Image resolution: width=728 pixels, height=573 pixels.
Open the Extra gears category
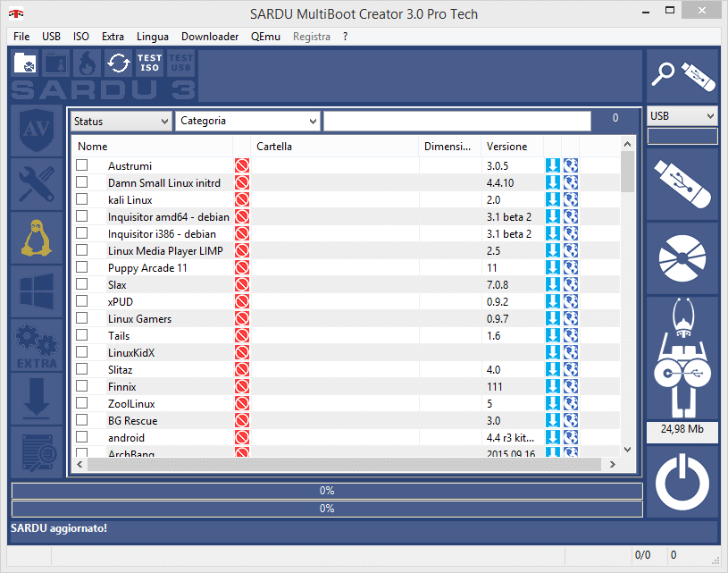(x=37, y=345)
